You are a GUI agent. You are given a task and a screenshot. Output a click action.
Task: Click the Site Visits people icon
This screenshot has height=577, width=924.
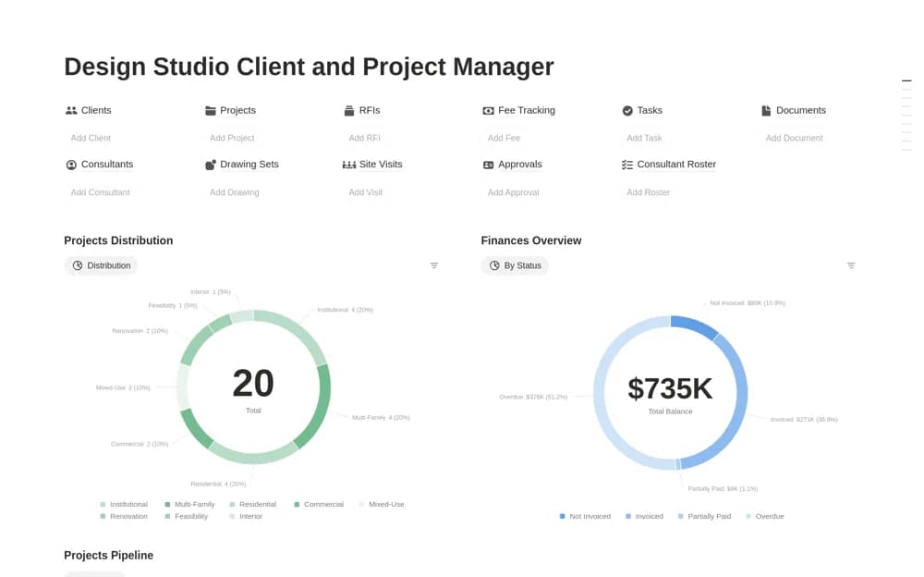(x=349, y=165)
